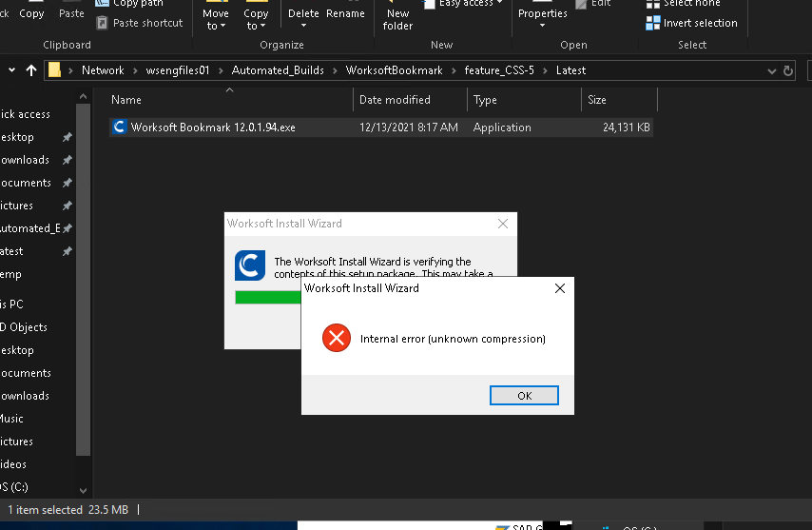Image resolution: width=812 pixels, height=530 pixels.
Task: Navigate to WorksoftBookmark breadcrumb
Action: pos(394,70)
